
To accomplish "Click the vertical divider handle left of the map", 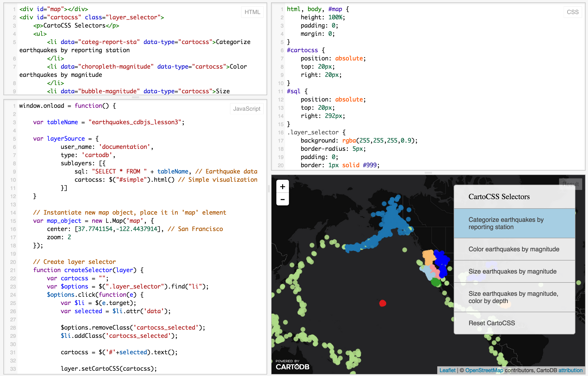I will coord(269,189).
